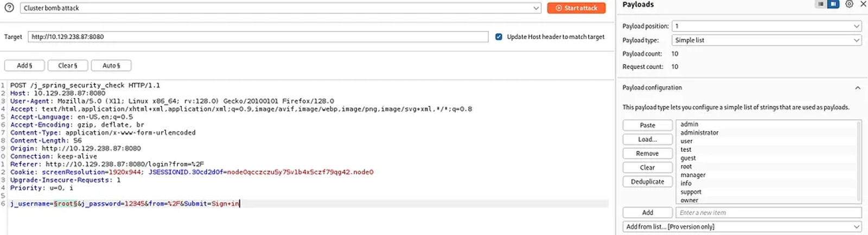This screenshot has height=235, width=868.
Task: Open the attack type help icon
Action: (9, 8)
